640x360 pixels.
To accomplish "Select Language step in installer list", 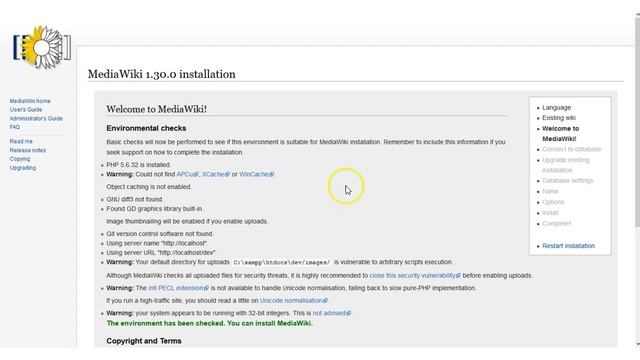I will point(556,107).
